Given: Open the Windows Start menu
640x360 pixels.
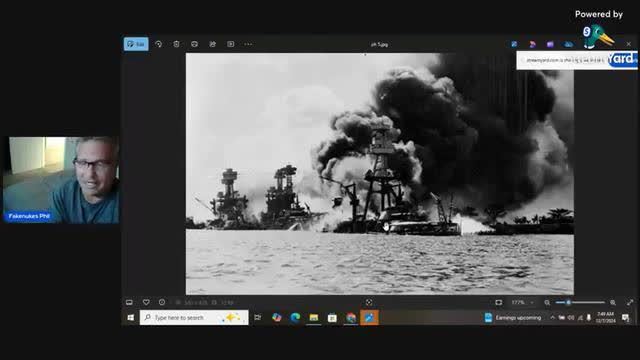Looking at the screenshot, I should point(131,318).
